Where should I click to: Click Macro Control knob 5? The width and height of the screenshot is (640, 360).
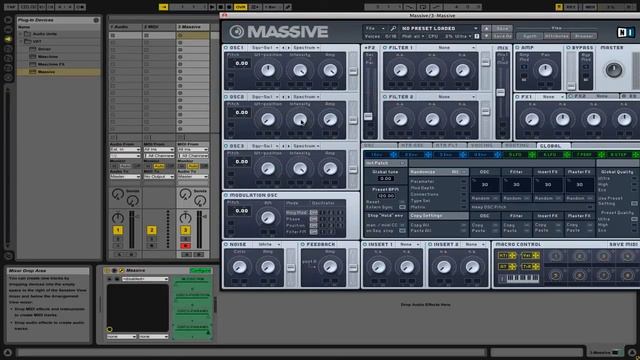(556, 276)
